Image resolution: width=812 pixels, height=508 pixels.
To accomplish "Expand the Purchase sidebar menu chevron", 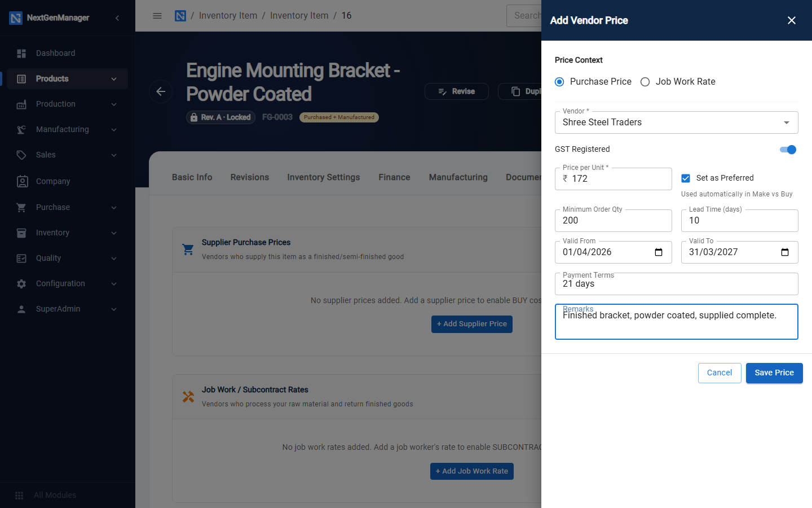I will point(114,208).
